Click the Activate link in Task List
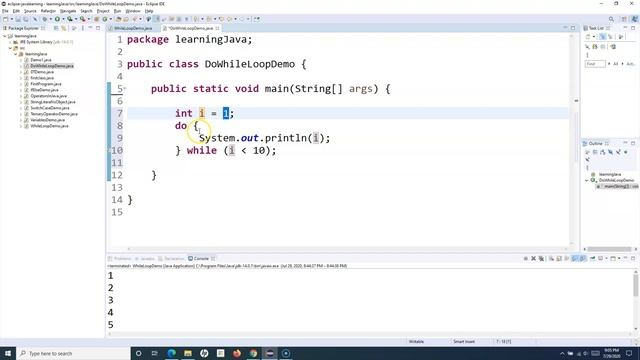640x360 pixels. click(631, 64)
